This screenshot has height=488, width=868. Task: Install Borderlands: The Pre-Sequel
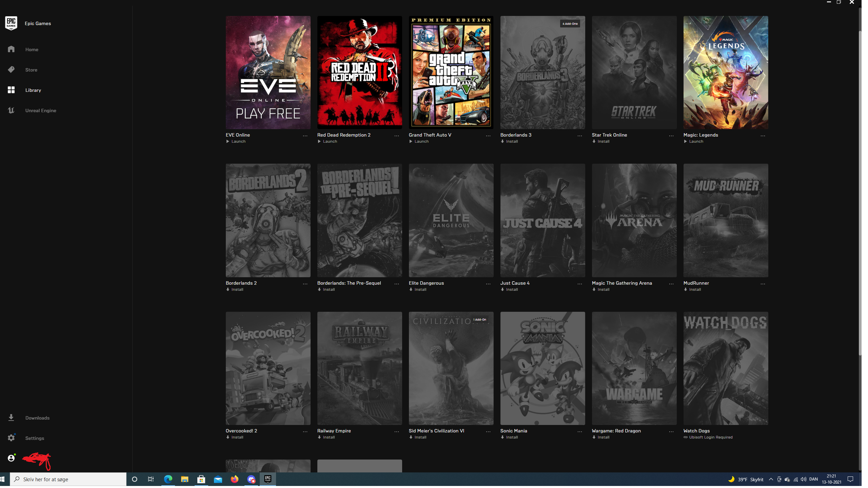coord(327,289)
